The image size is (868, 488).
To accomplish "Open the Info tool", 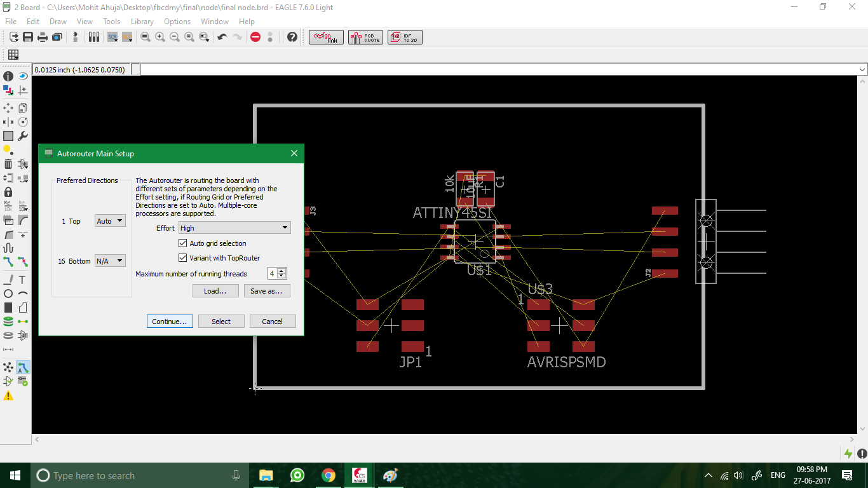I will click(8, 76).
